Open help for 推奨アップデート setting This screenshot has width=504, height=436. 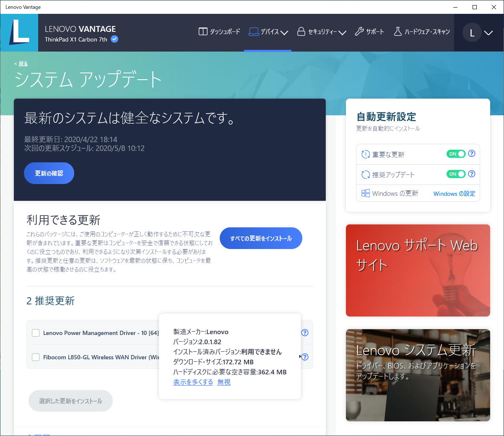coord(472,174)
